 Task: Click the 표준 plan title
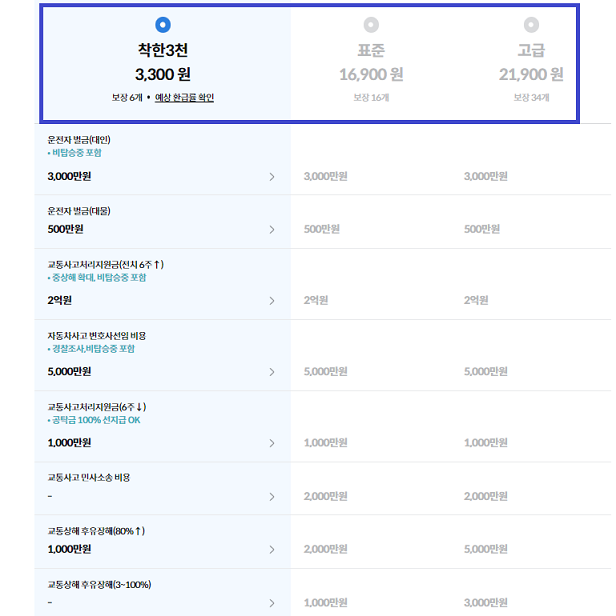point(371,50)
